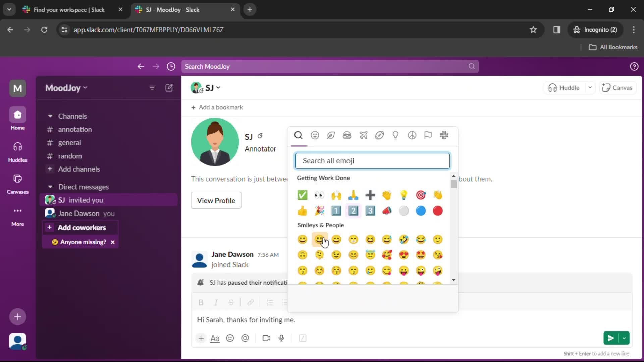Pick the heavy plus sign emoji

(x=370, y=195)
